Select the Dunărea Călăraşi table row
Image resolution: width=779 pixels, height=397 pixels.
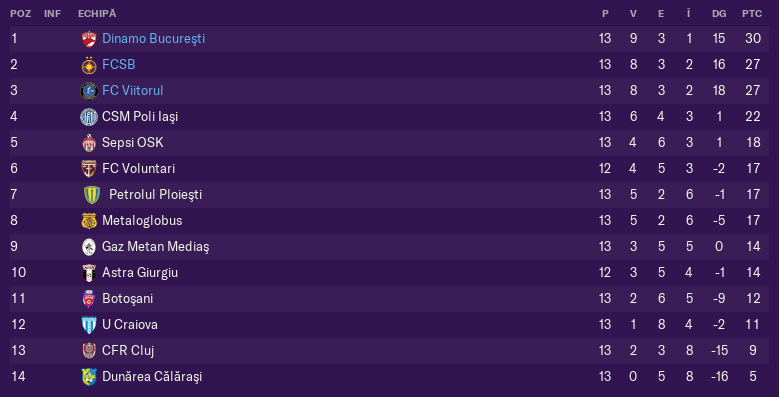[390, 377]
